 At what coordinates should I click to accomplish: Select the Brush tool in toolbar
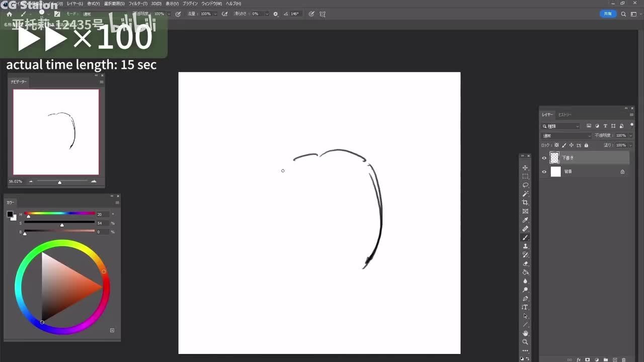(x=525, y=237)
